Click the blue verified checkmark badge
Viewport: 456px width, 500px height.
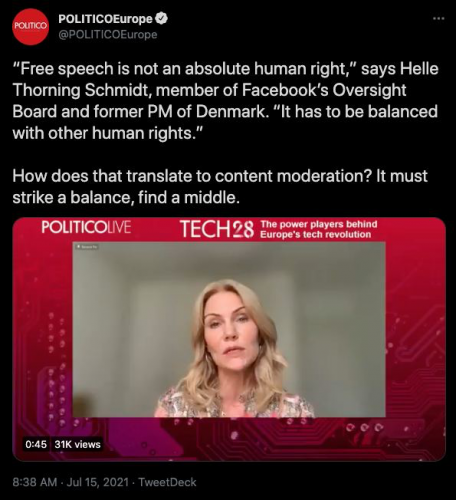tap(162, 19)
